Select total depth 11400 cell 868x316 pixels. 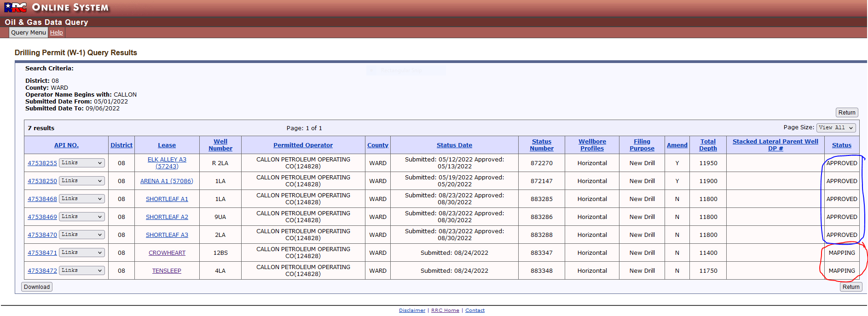(x=708, y=253)
